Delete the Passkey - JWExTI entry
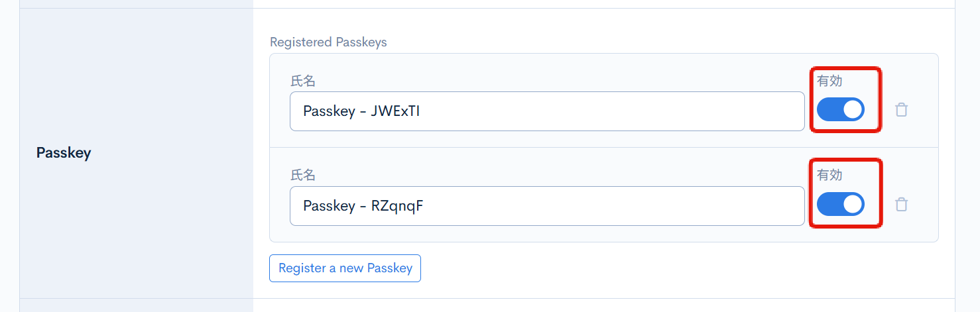This screenshot has height=312, width=980. tap(901, 110)
